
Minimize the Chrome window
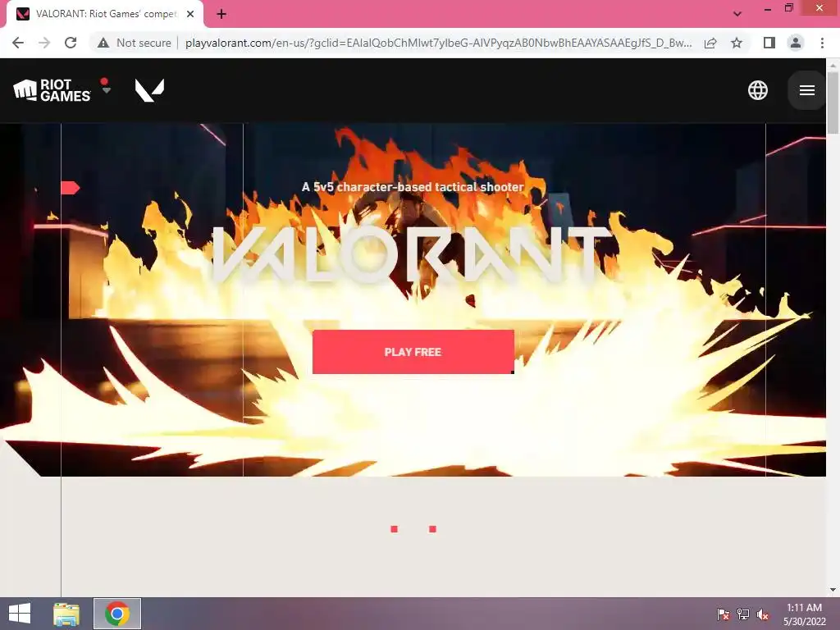pos(767,8)
